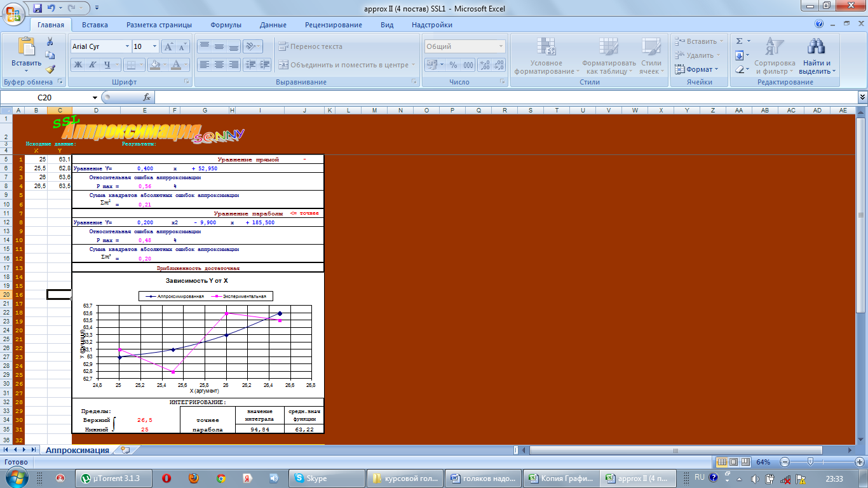
Task: Increase font size with the large A
Action: click(x=168, y=46)
